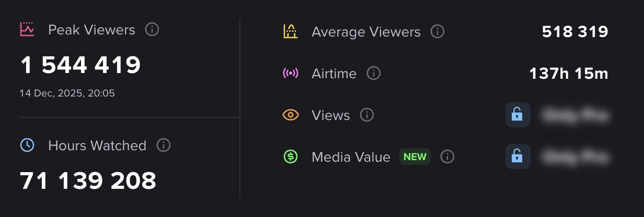
Task: Select the 1 544 419 peak viewers number
Action: pyautogui.click(x=80, y=65)
